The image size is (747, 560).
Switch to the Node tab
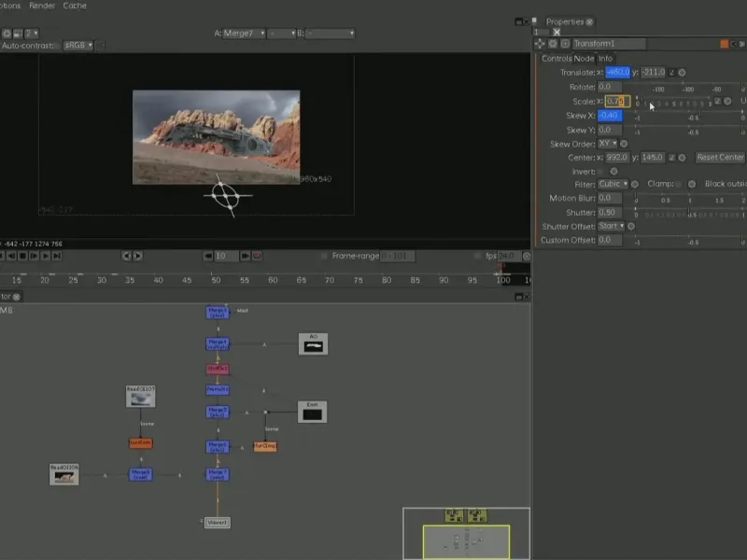[584, 58]
